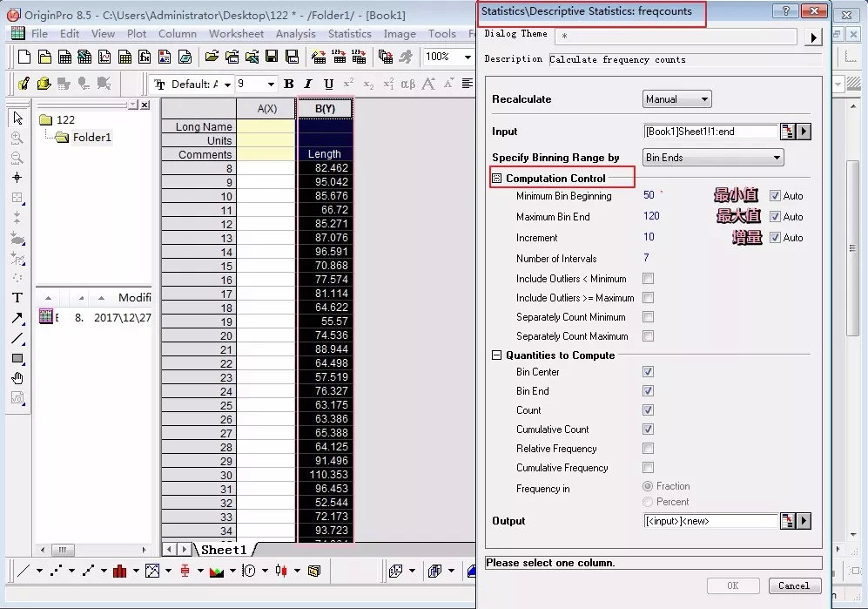Toggle italic text formatting
Screen dimensions: 868x609
[308, 85]
